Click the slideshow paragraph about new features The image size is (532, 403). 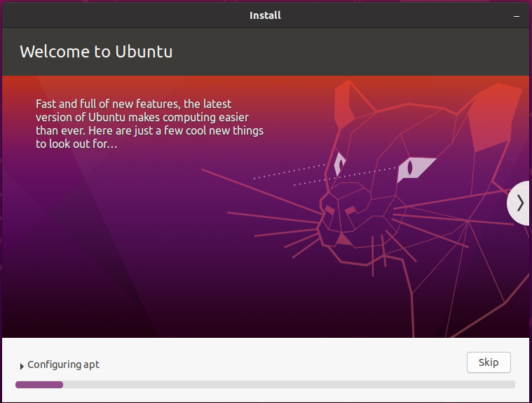pyautogui.click(x=149, y=124)
